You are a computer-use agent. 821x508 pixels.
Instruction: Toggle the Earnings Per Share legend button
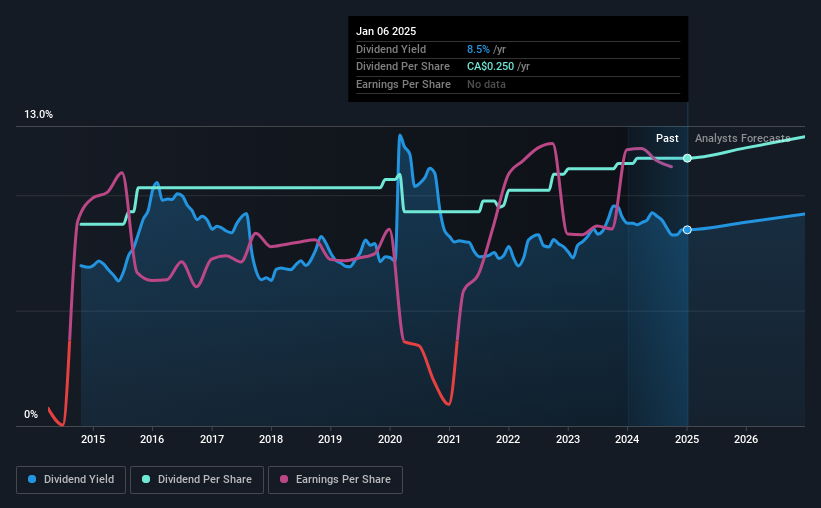coord(335,480)
